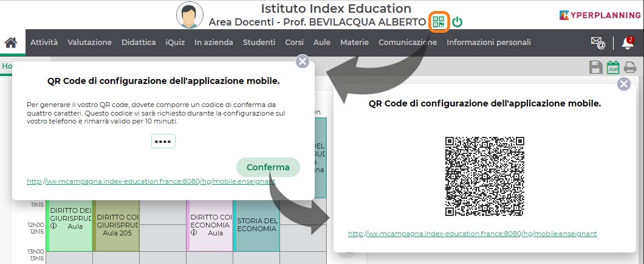Viewport: 644px width, 264px height.
Task: Click info icon in DIRITTO DEL GIURISPRUD lesson
Action: [53, 226]
